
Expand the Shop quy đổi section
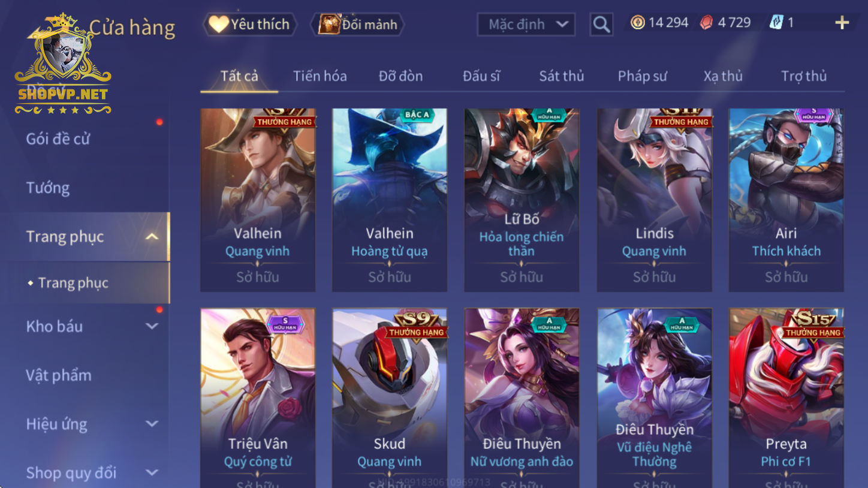click(152, 472)
